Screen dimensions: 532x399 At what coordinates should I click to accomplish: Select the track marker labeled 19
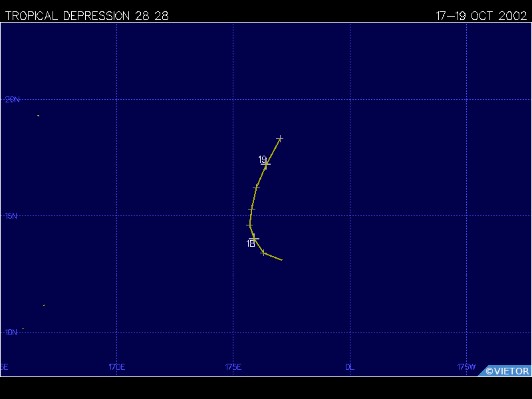point(265,164)
